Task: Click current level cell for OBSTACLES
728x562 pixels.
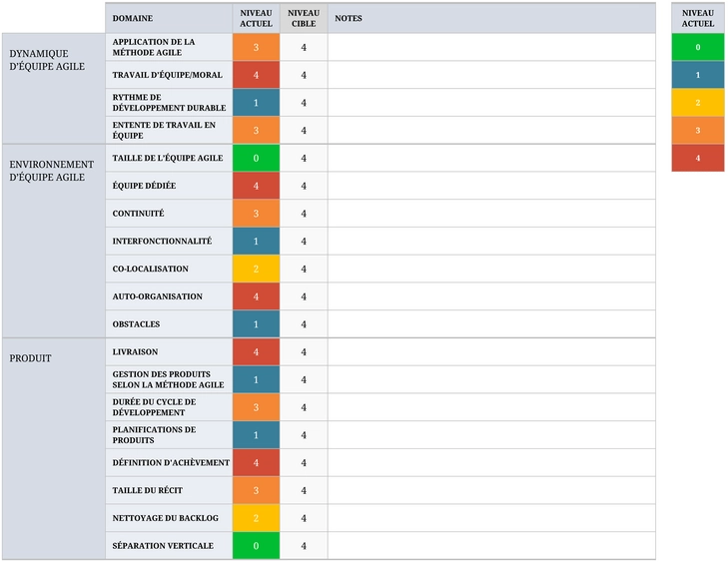Action: [256, 324]
